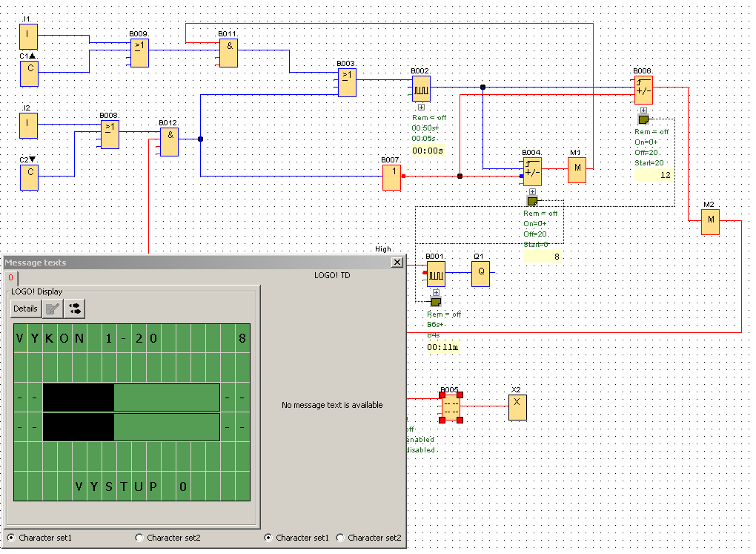The height and width of the screenshot is (554, 756).
Task: Click the B005 message text block
Action: [x=451, y=406]
